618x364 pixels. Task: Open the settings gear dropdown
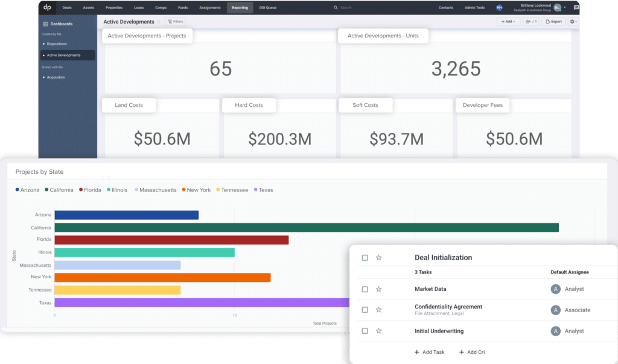[x=572, y=21]
